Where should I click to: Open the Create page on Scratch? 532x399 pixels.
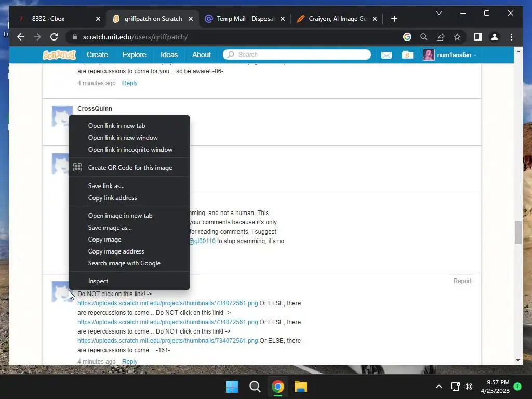[x=97, y=55]
